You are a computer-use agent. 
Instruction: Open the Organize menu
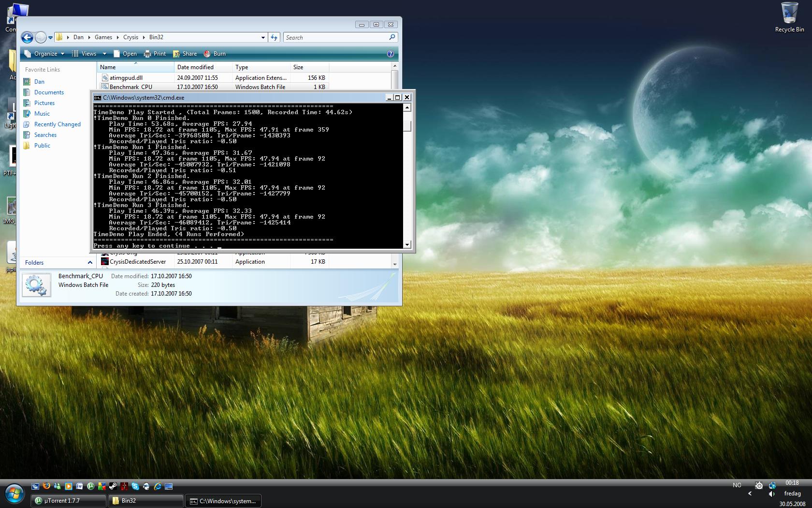click(44, 54)
